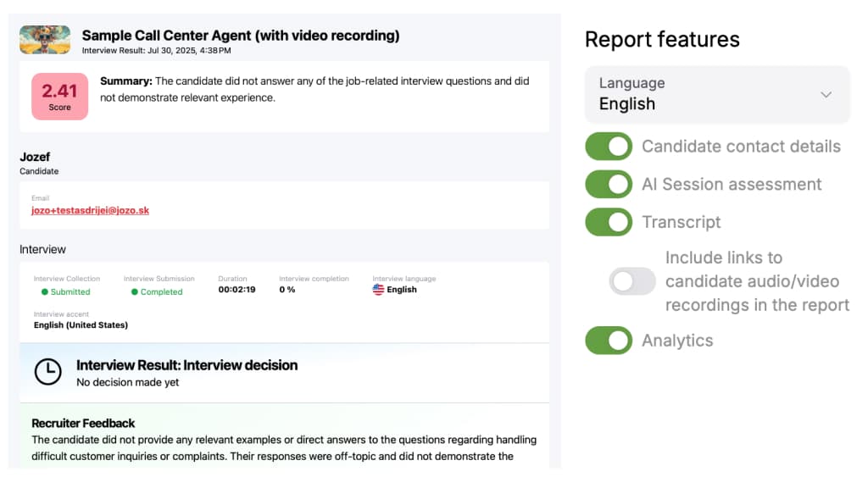Click the Submitted status label
Image resolution: width=868 pixels, height=488 pixels.
[70, 292]
